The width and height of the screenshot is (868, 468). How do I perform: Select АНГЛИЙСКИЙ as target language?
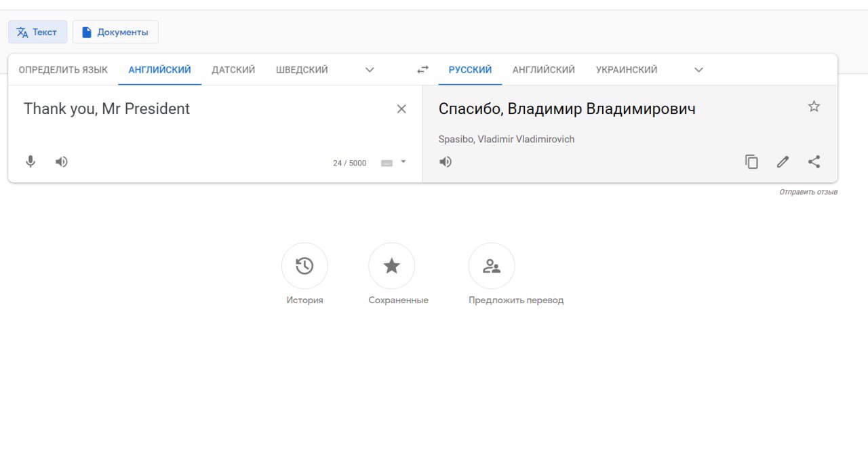(544, 70)
